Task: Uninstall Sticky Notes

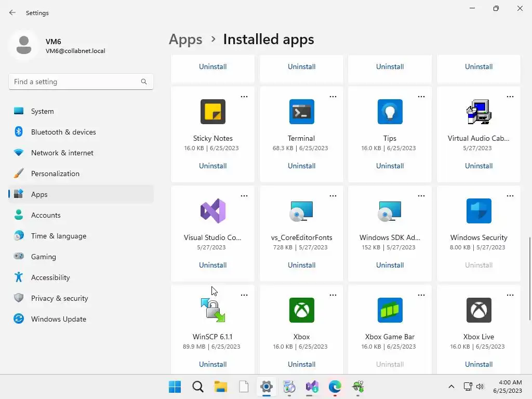Action: 212,166
